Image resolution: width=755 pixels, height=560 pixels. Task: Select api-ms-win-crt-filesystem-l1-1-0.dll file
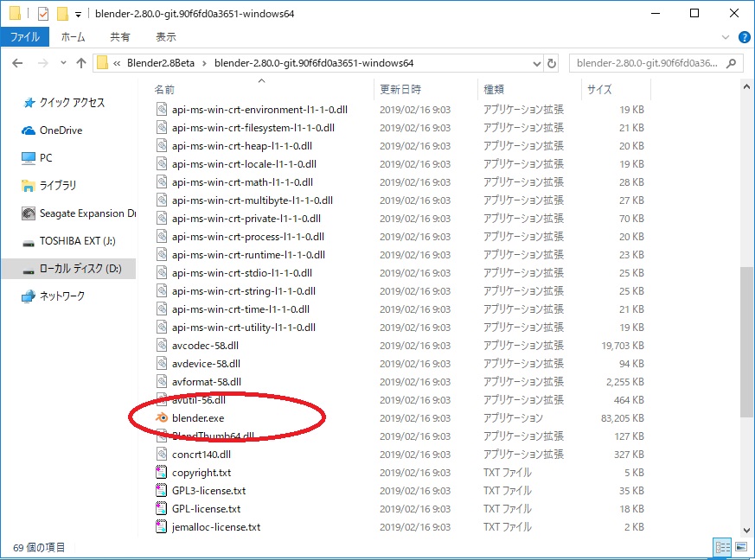pyautogui.click(x=253, y=128)
